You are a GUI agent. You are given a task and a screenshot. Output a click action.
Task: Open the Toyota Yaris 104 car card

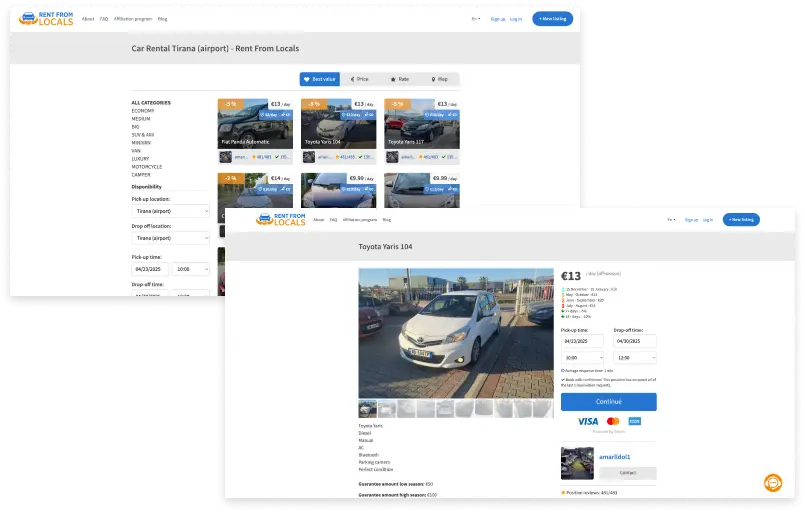pos(338,124)
